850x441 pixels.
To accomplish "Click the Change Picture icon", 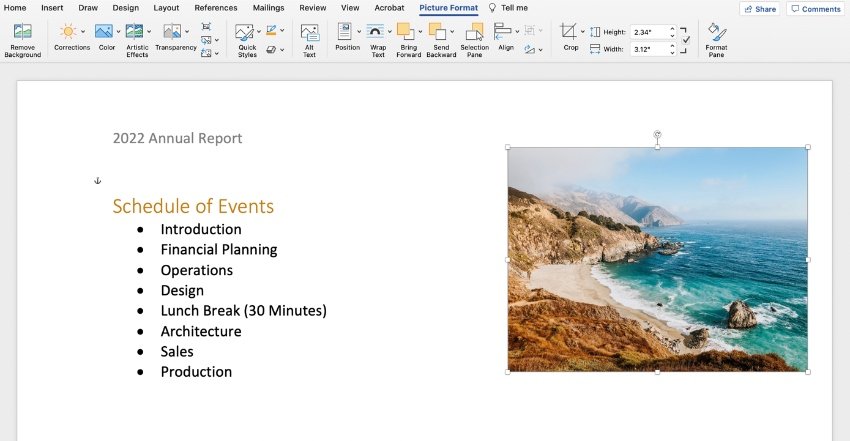I will click(x=206, y=40).
